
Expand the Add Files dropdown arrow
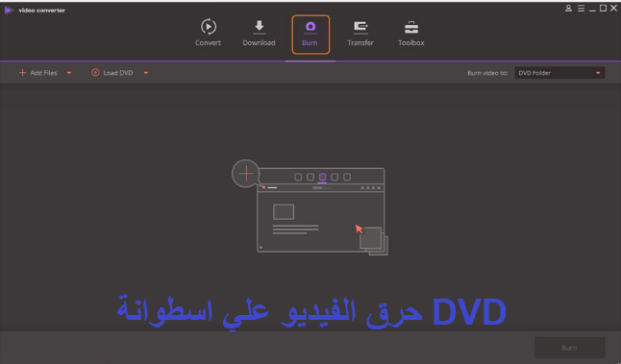pyautogui.click(x=69, y=73)
